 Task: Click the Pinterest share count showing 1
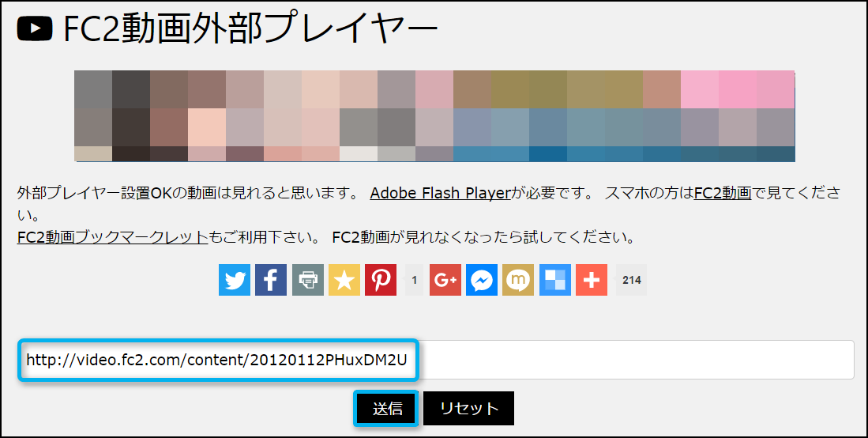coord(414,280)
